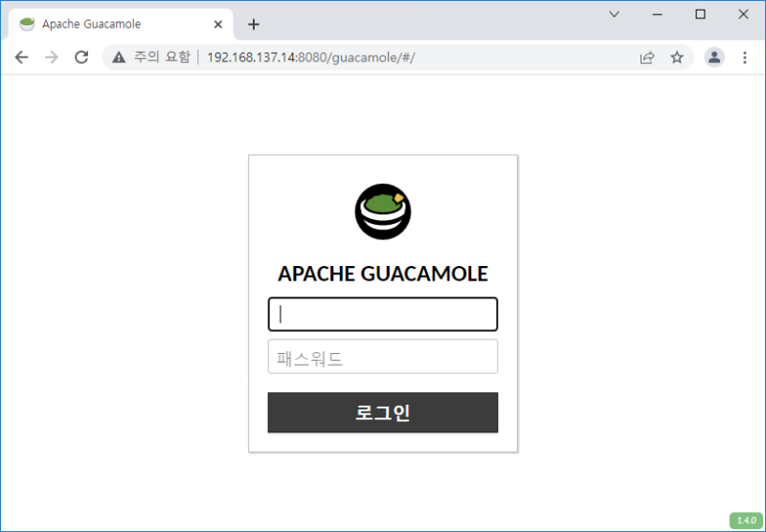This screenshot has height=532, width=766.
Task: Click the back navigation arrow
Action: (x=21, y=57)
